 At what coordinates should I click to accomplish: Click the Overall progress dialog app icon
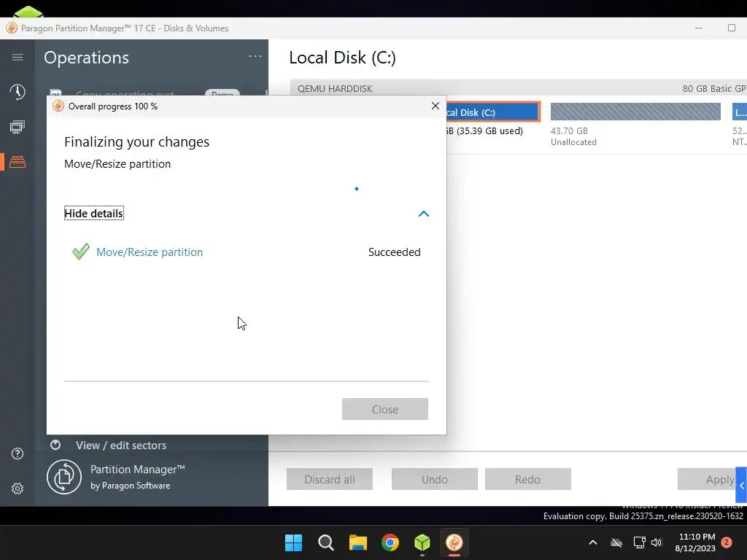(x=58, y=106)
